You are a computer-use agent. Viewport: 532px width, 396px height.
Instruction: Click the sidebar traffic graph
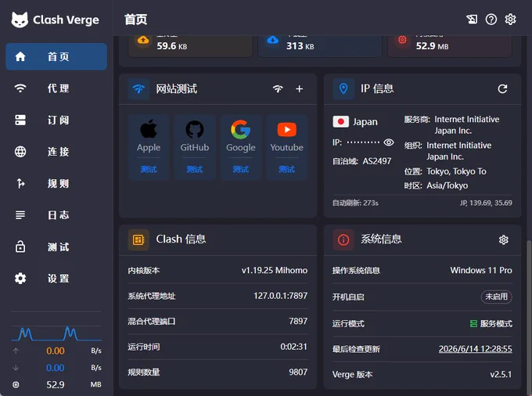56,333
